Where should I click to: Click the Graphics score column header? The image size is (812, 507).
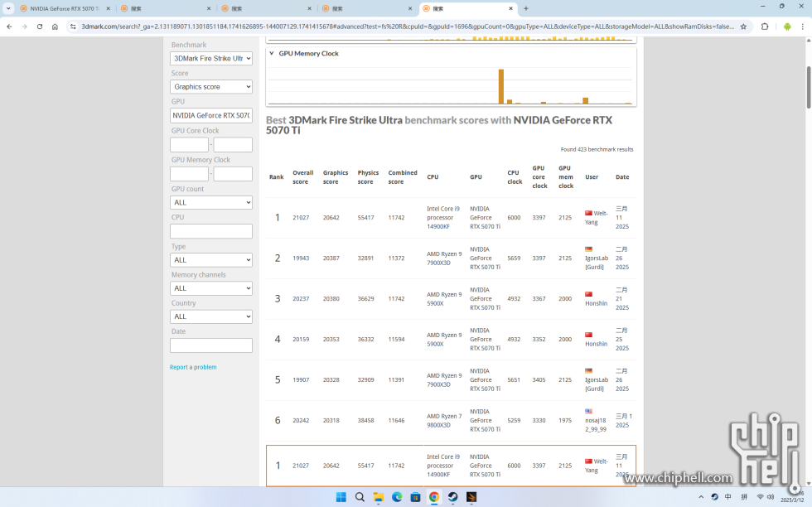tap(336, 177)
